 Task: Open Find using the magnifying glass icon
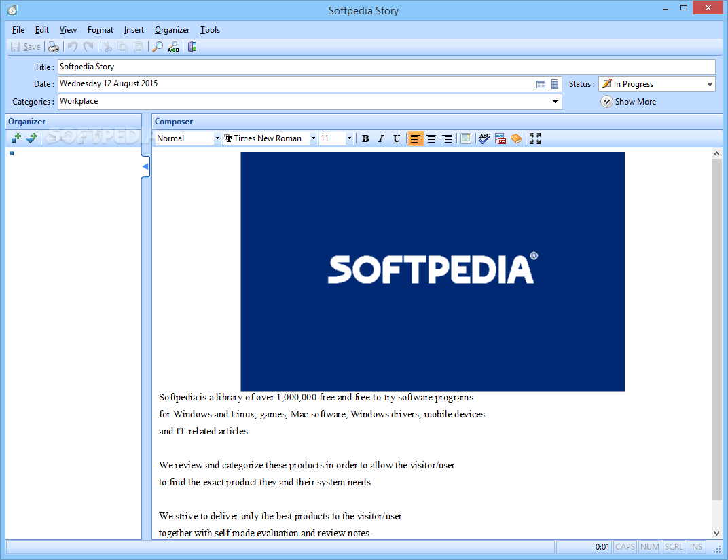158,47
